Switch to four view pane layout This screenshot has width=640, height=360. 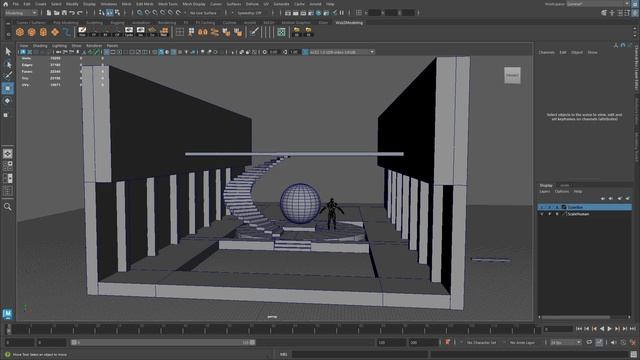point(8,166)
